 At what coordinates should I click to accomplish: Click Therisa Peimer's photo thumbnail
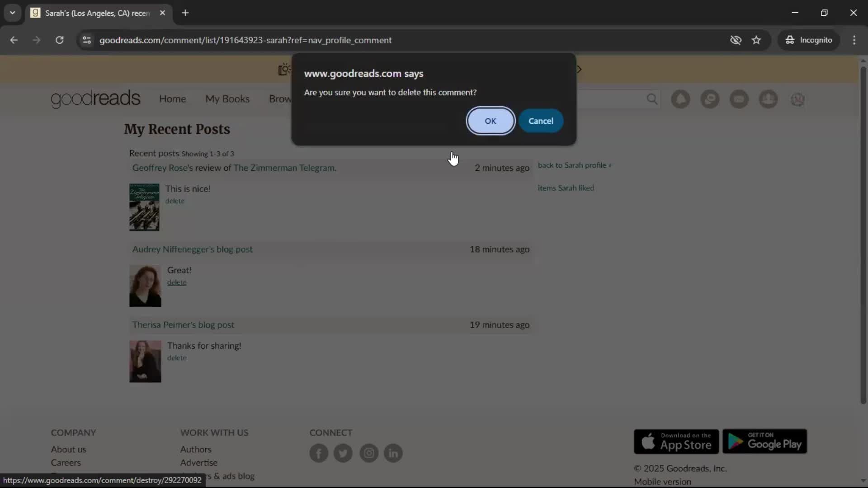pos(145,361)
